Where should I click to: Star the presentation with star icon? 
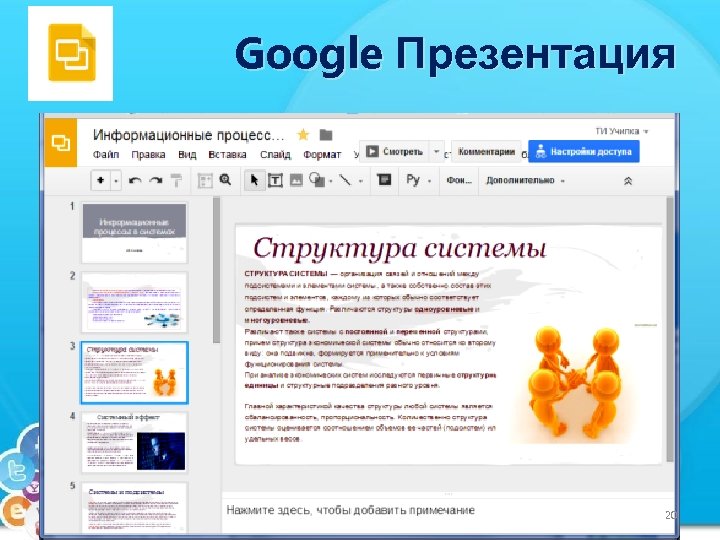pos(303,135)
